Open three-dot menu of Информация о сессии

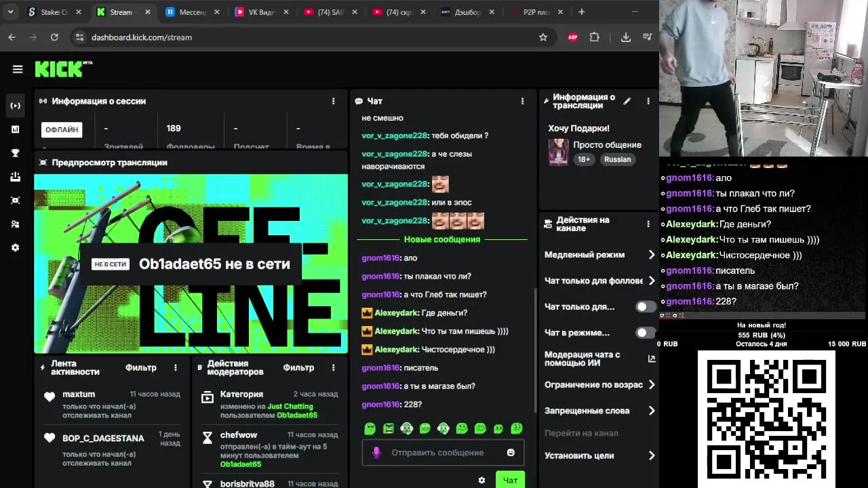click(333, 101)
